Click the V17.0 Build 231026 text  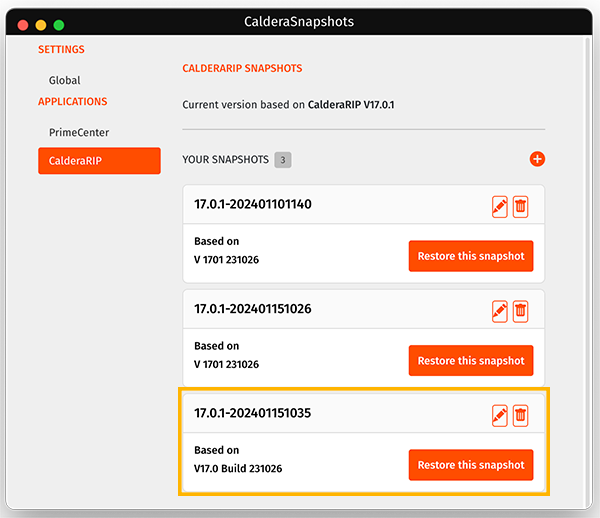click(x=238, y=469)
